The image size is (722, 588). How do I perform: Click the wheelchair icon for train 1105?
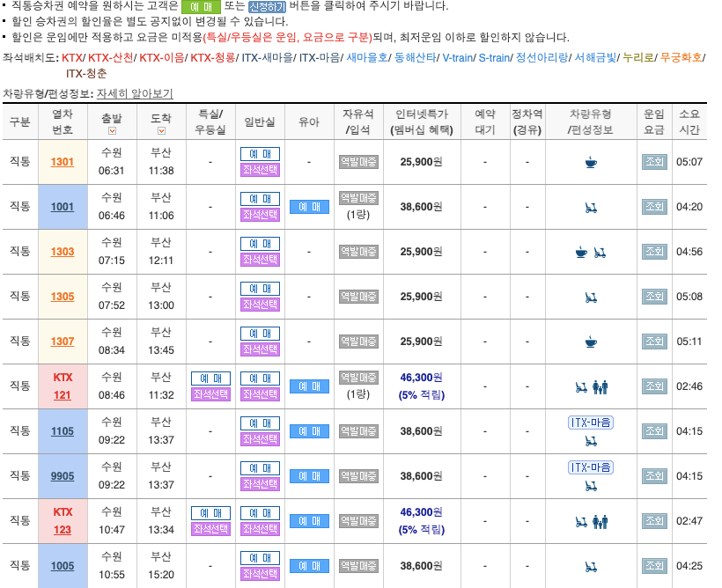pos(591,441)
